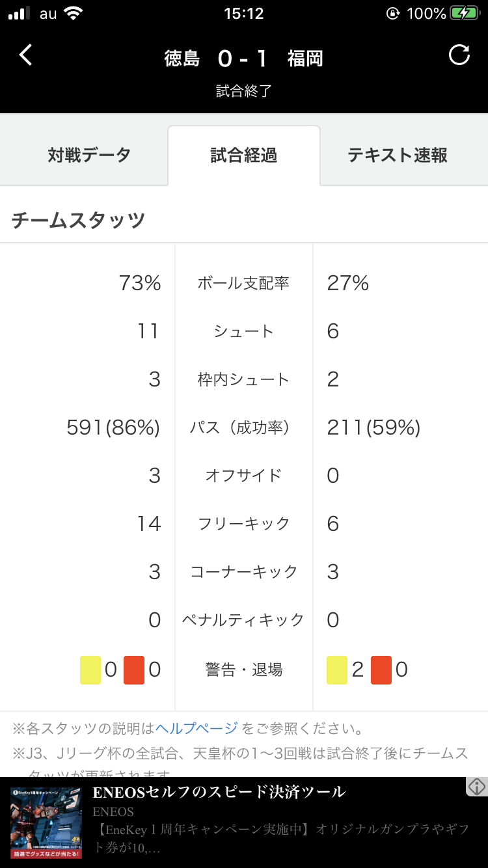This screenshot has width=488, height=868.
Task: Tap the battery icon in status bar
Action: pyautogui.click(x=465, y=14)
